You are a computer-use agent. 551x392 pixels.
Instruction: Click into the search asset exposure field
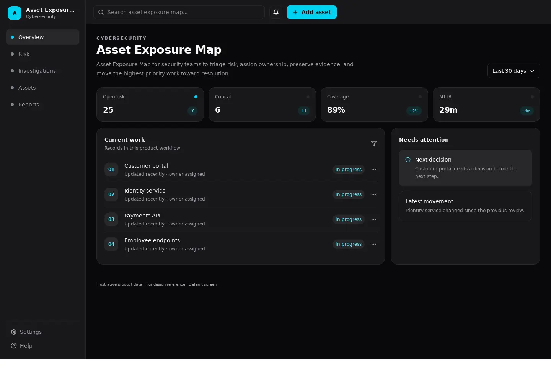pos(179,12)
